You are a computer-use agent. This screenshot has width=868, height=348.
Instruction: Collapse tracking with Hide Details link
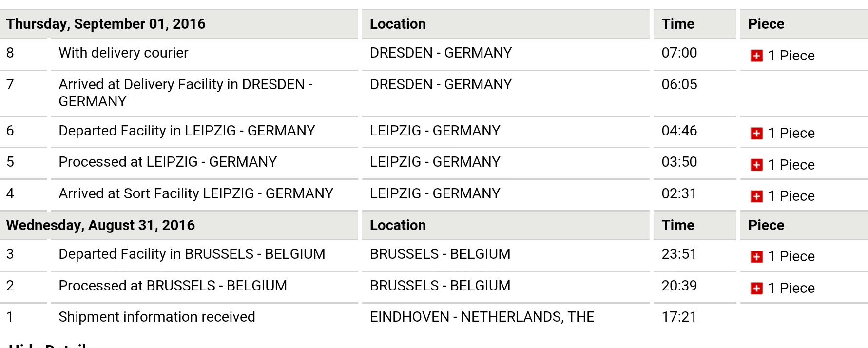pos(51,345)
